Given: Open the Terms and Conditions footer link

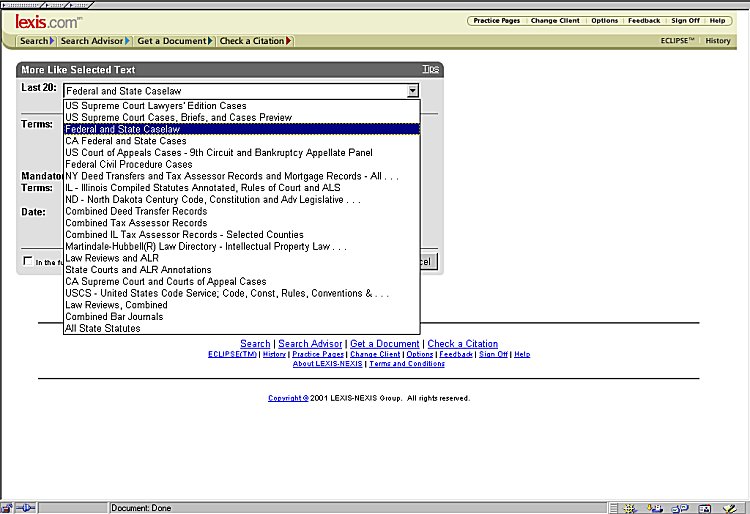Looking at the screenshot, I should coord(407,364).
